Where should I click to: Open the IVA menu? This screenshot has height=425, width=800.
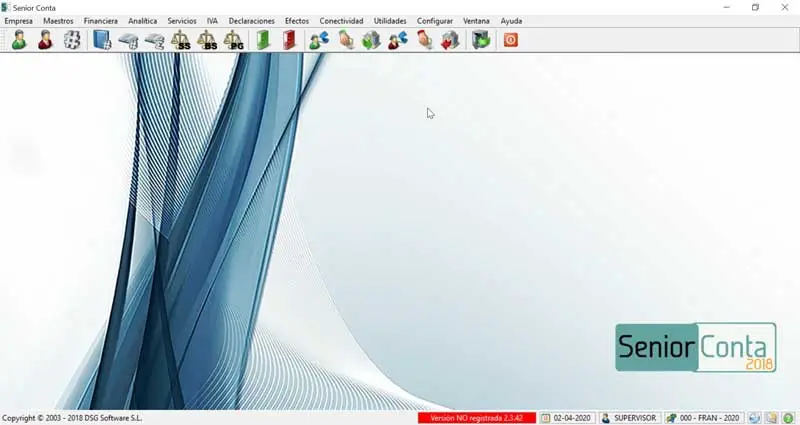click(x=212, y=21)
